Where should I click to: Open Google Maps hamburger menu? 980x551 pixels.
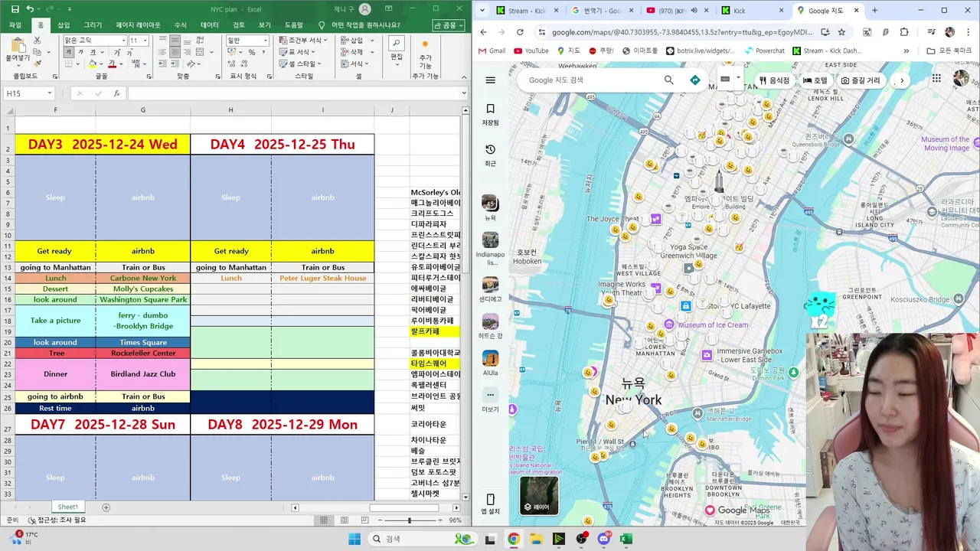[491, 80]
